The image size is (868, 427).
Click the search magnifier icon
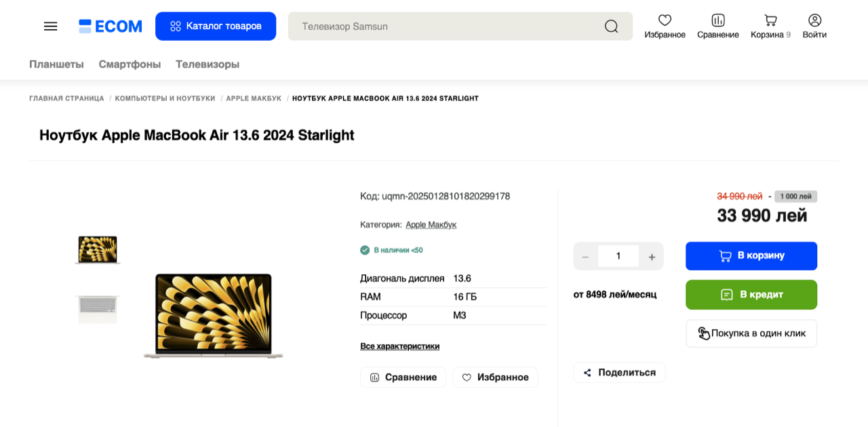[x=611, y=26]
